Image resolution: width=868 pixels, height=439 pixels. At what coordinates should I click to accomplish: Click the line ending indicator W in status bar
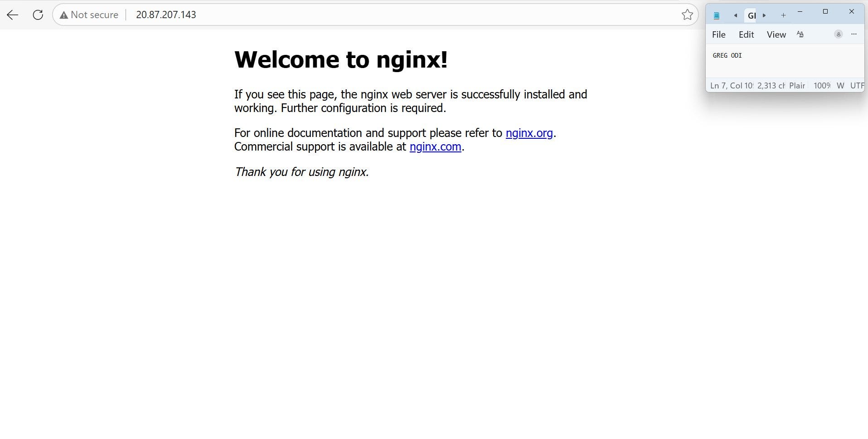[840, 86]
